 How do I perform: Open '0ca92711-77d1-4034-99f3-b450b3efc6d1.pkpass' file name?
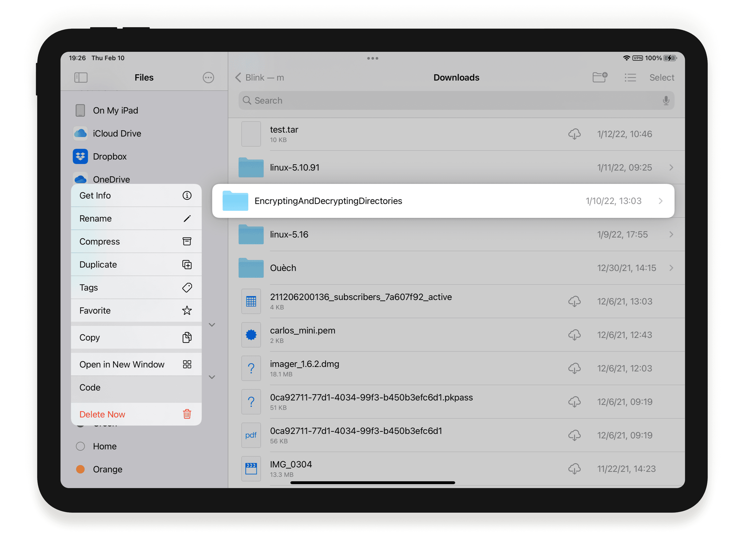371,397
